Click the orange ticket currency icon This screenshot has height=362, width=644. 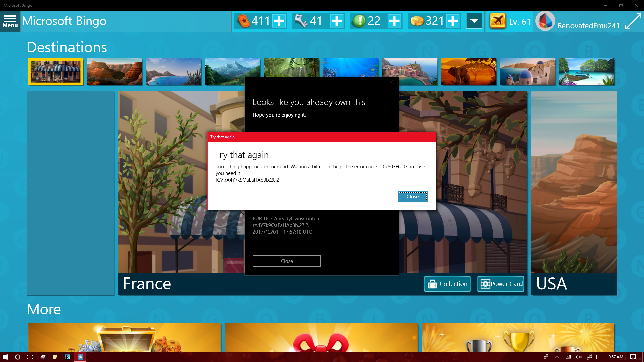tap(244, 21)
